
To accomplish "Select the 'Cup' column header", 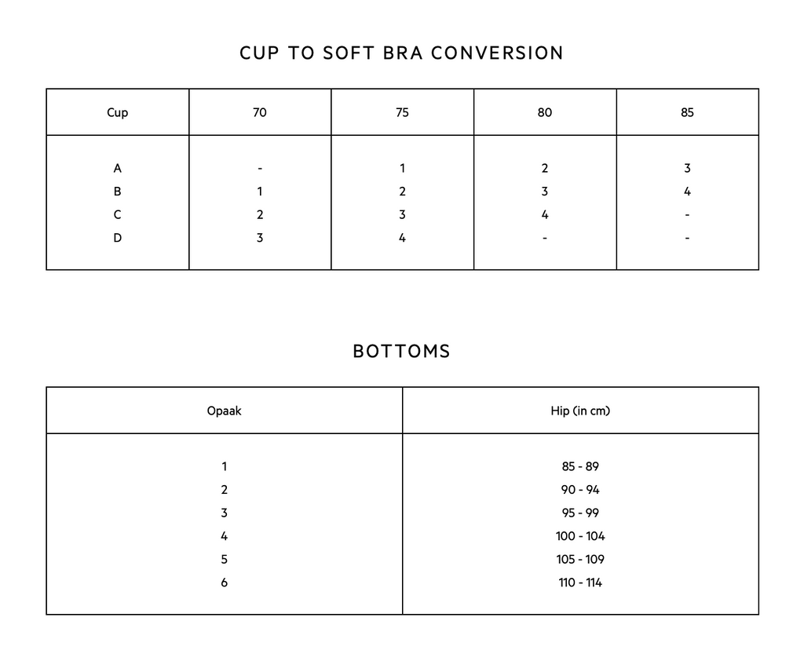I will (118, 112).
